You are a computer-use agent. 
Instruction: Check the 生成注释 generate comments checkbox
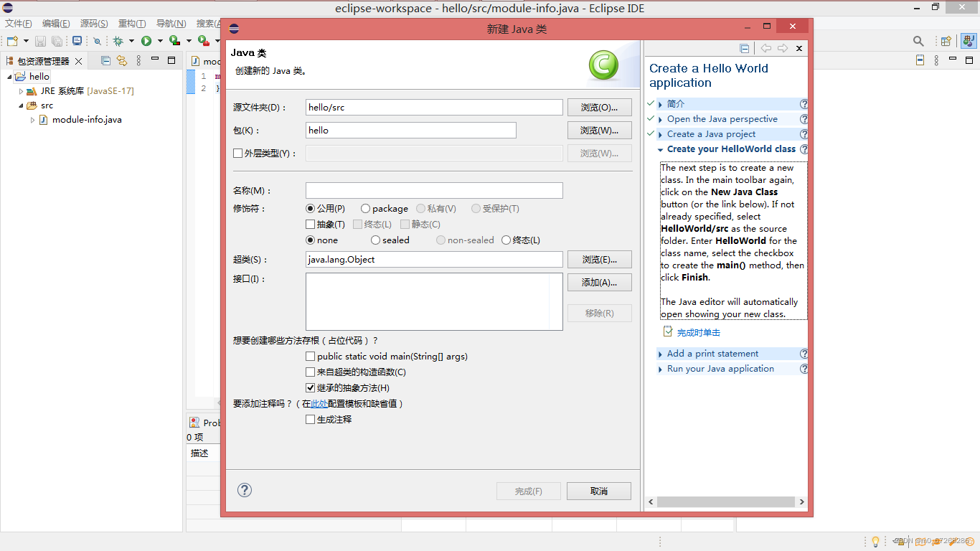coord(311,420)
